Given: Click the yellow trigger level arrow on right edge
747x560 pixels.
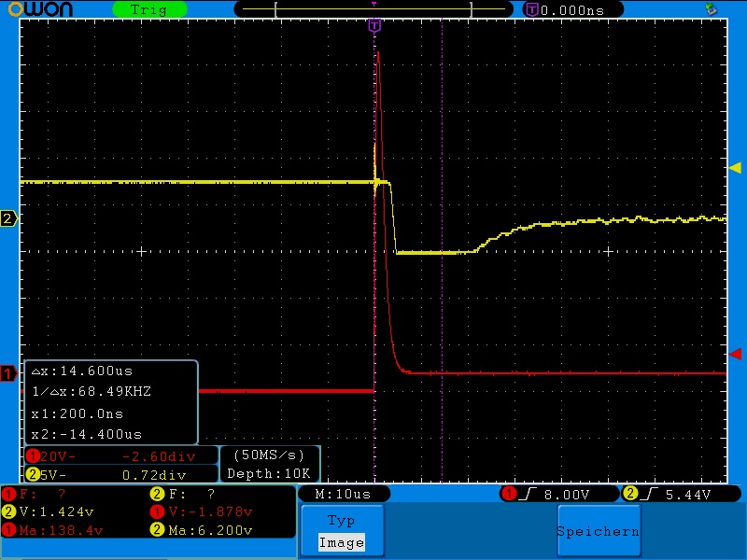Looking at the screenshot, I should [735, 168].
